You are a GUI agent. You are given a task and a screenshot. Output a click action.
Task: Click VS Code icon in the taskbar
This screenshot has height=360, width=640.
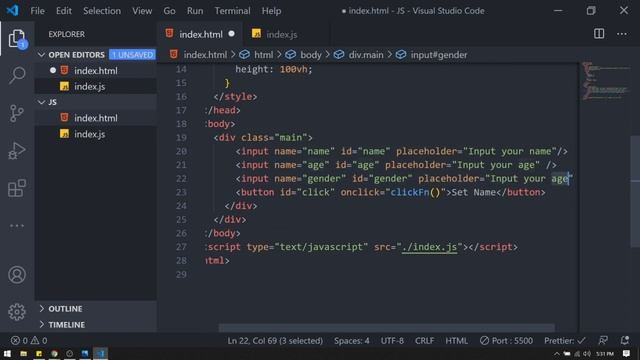click(x=100, y=353)
